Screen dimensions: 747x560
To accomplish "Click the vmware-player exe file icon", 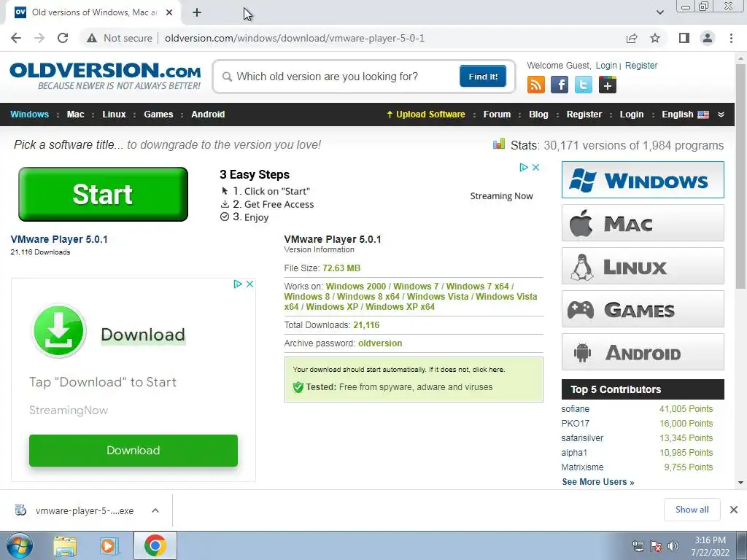I will point(20,510).
